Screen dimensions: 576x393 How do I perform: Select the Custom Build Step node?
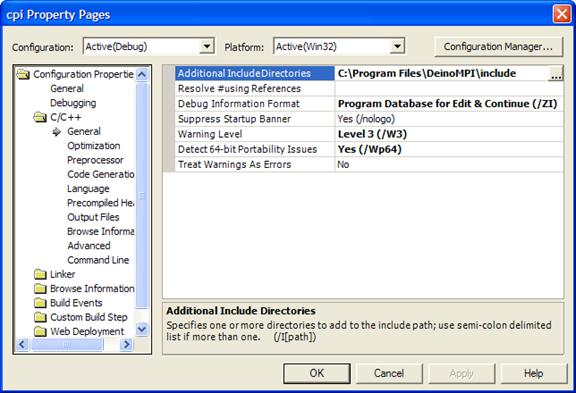89,317
